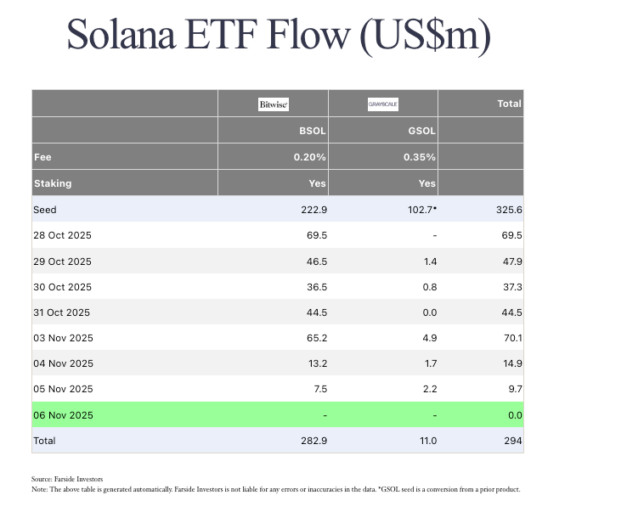
Task: Click the 294 grand total cell
Action: coord(511,441)
